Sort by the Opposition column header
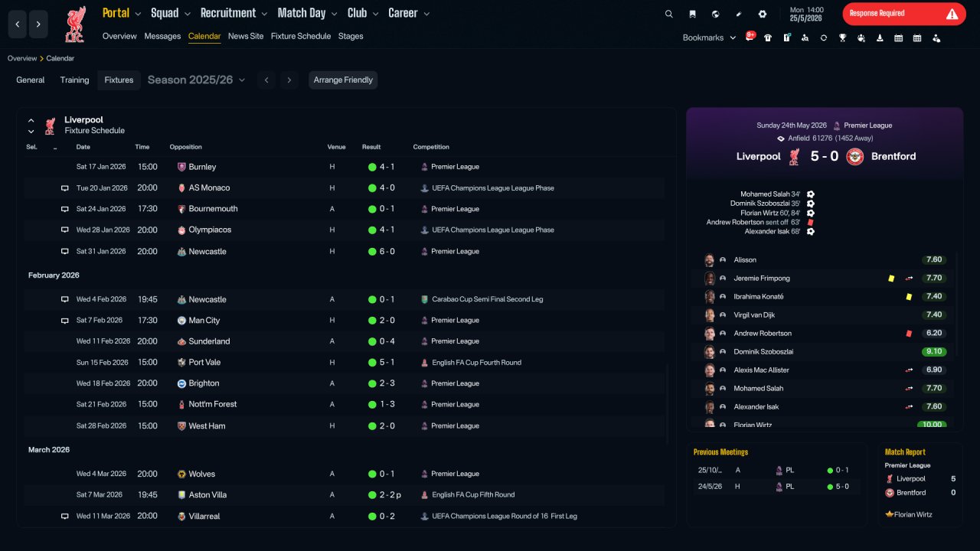 tap(186, 147)
